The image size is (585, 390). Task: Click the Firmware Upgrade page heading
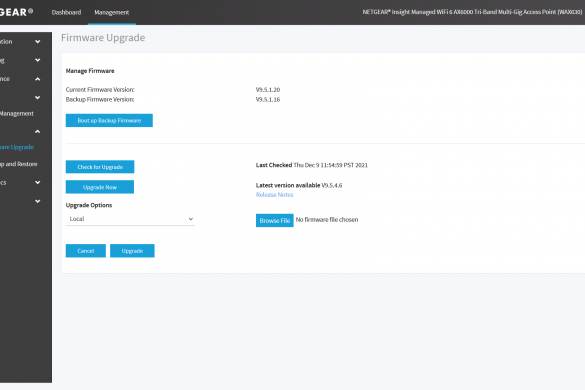(103, 38)
